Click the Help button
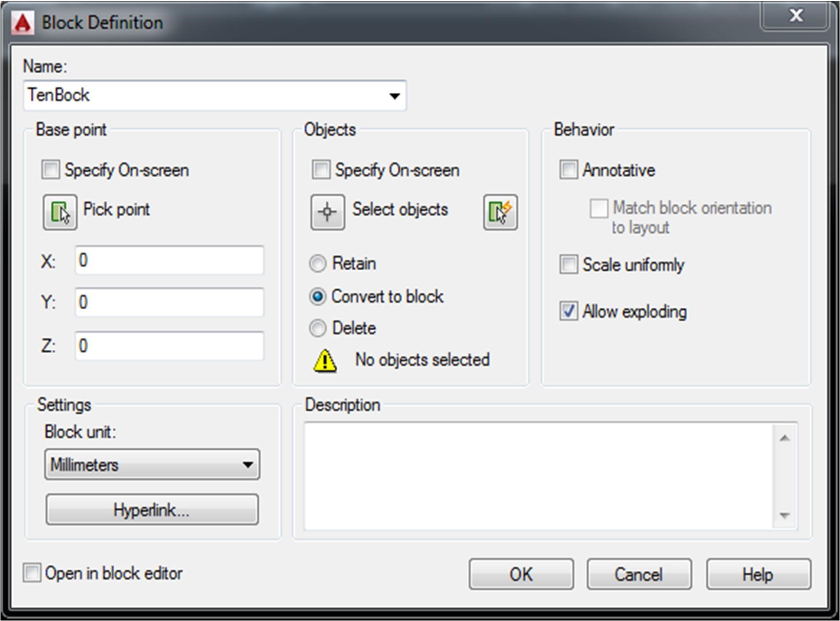The height and width of the screenshot is (621, 840). [758, 574]
